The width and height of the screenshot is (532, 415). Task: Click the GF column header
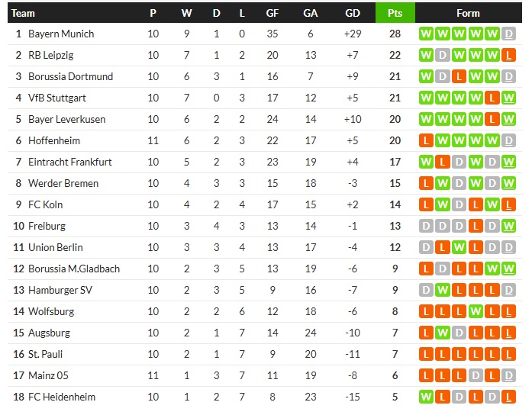272,13
